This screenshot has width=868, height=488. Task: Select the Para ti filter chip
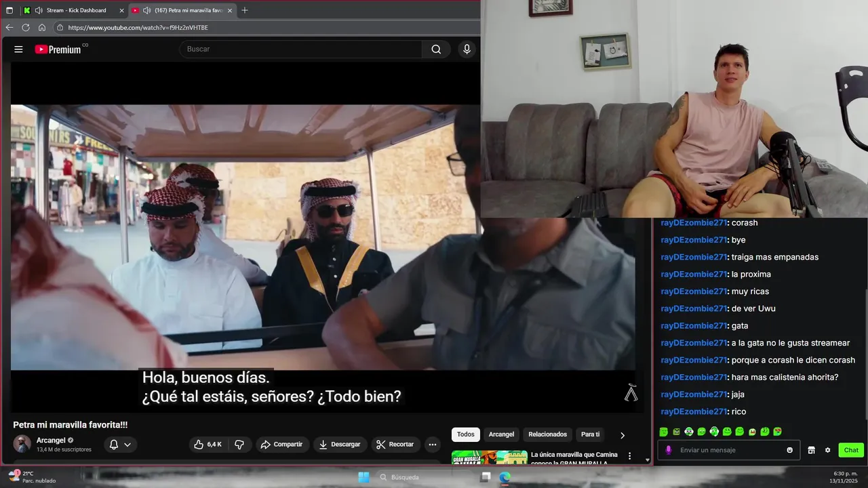(x=591, y=434)
